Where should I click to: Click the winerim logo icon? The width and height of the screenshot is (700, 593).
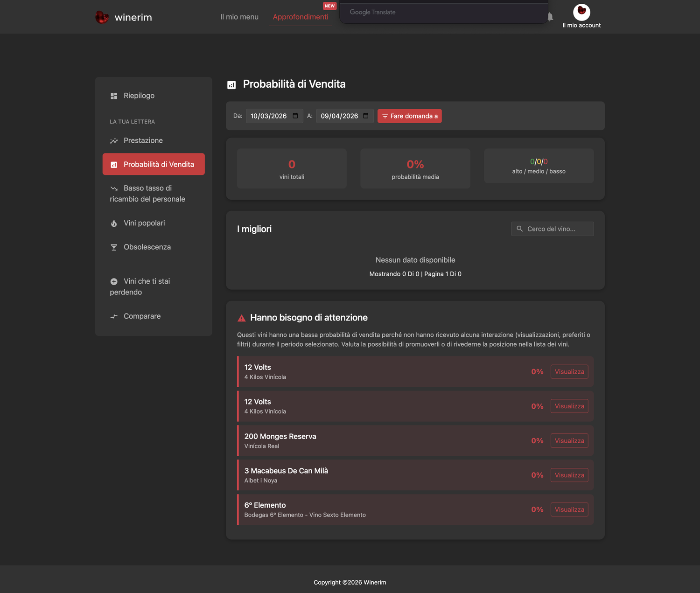(x=102, y=17)
